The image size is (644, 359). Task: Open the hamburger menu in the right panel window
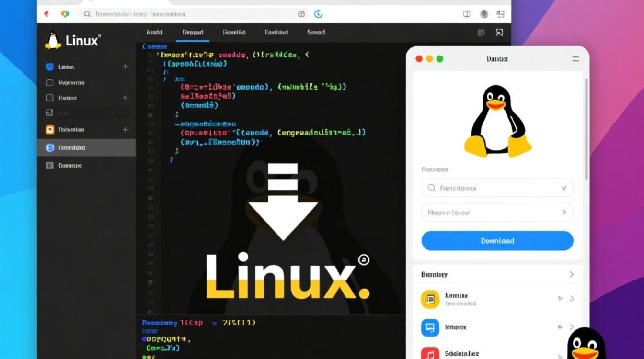click(x=575, y=59)
